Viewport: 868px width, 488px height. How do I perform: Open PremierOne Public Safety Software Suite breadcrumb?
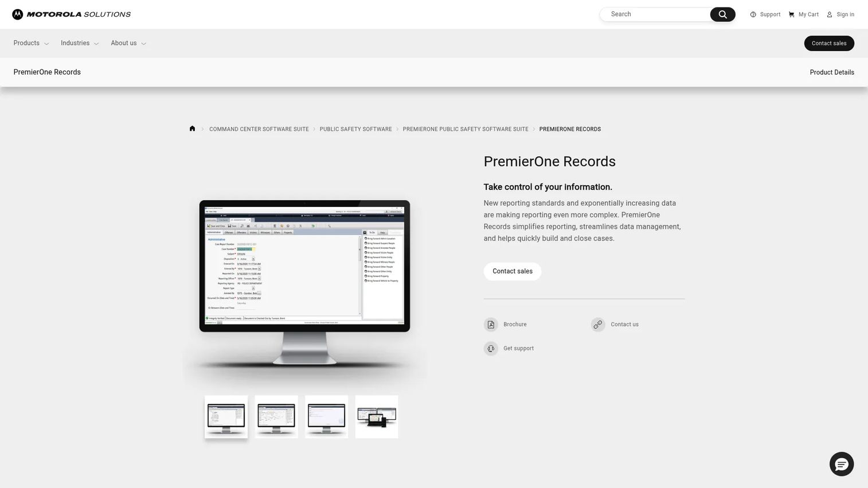pyautogui.click(x=466, y=129)
